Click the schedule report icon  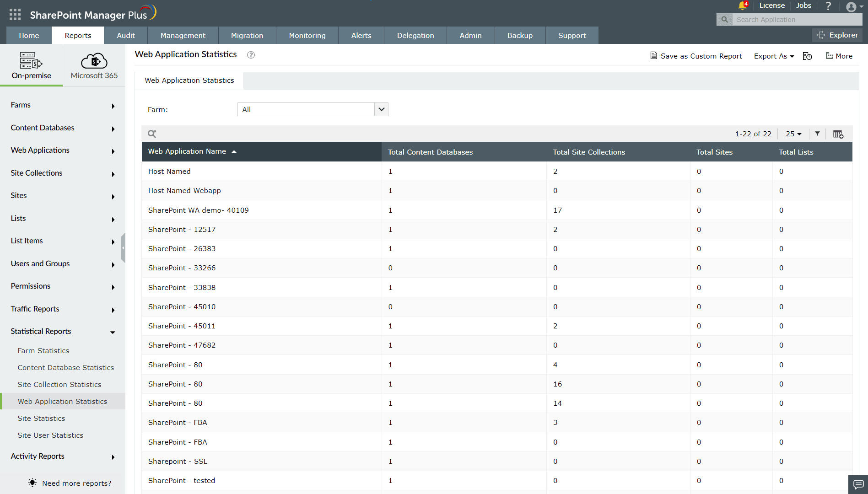click(808, 56)
